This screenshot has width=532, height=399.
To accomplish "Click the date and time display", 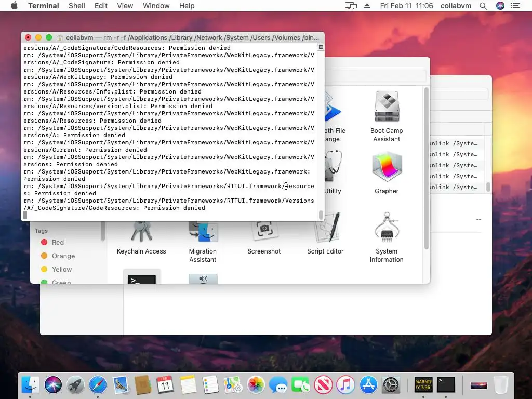I will click(406, 6).
